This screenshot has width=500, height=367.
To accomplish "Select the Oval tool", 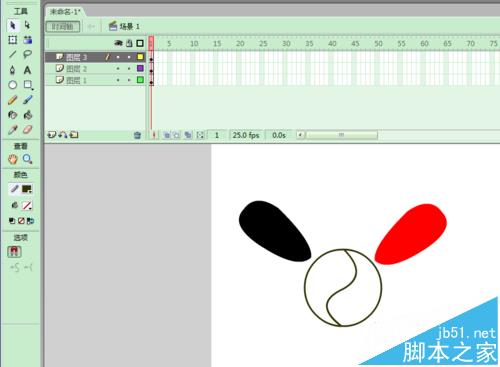I will [x=13, y=85].
